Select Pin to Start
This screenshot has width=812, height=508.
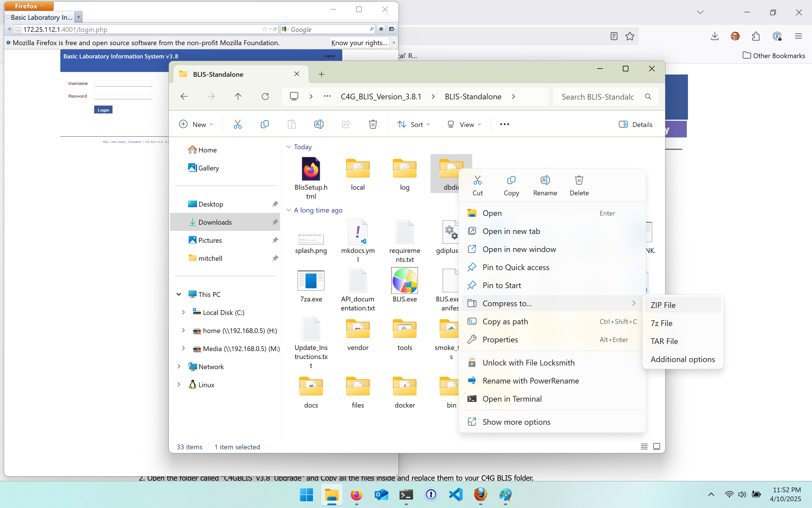point(552,286)
